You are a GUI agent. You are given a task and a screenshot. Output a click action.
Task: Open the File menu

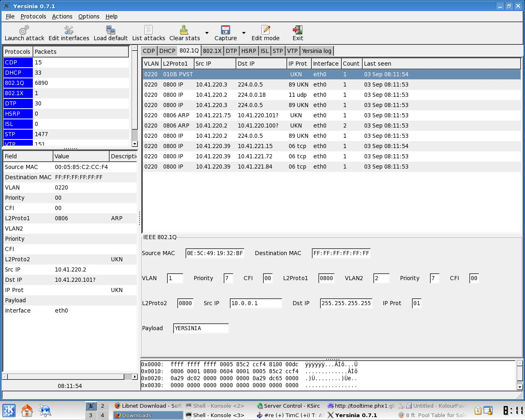[x=10, y=16]
